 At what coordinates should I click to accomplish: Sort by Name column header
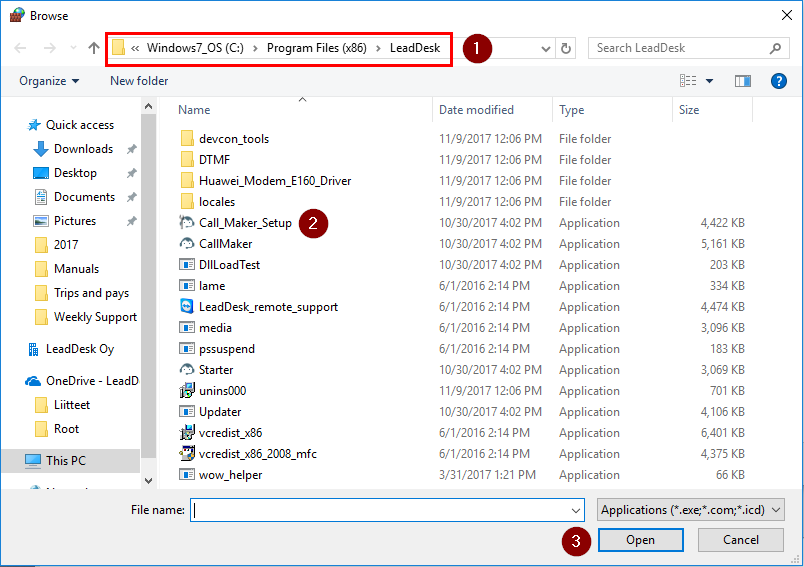click(194, 110)
